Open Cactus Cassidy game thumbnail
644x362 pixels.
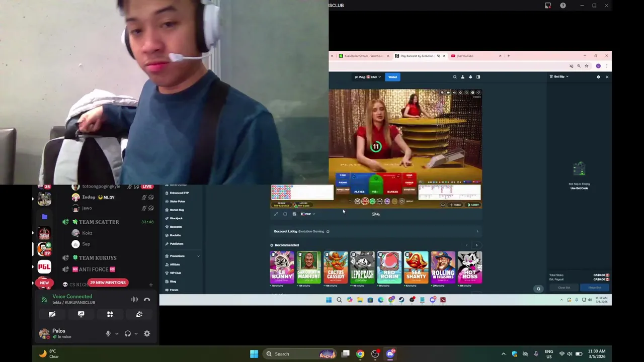[x=336, y=267]
